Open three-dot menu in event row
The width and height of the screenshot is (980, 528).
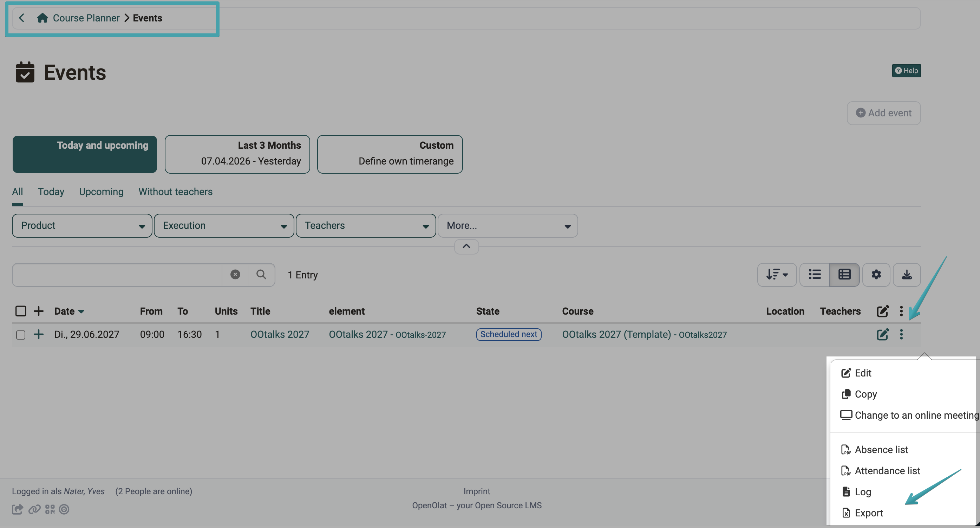click(x=901, y=334)
